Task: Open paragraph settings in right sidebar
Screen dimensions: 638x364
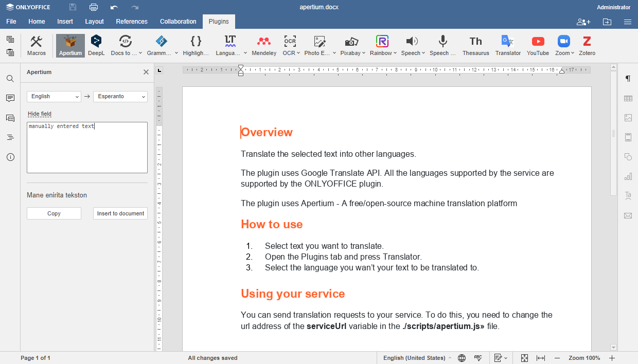Action: [x=628, y=79]
